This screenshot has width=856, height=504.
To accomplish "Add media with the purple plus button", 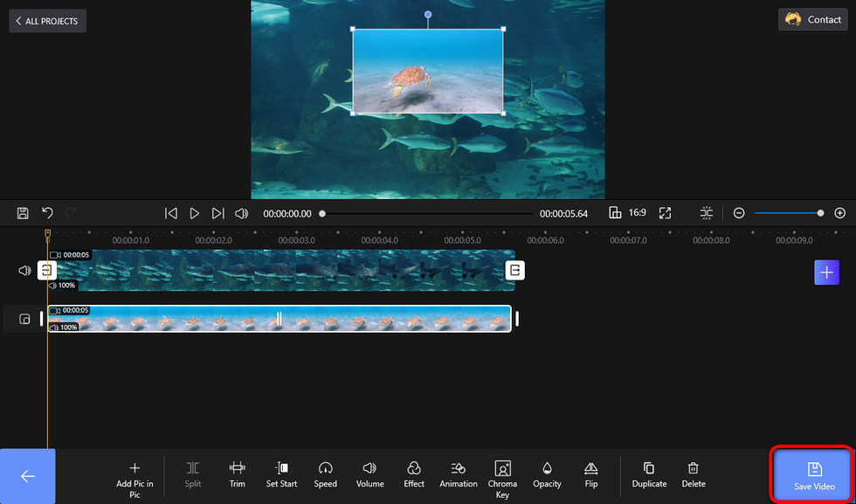I will [826, 272].
